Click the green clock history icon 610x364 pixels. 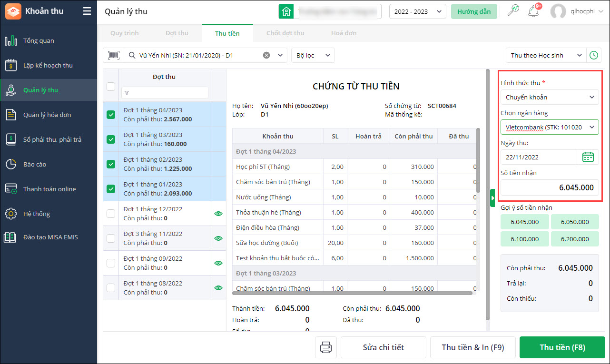(594, 55)
